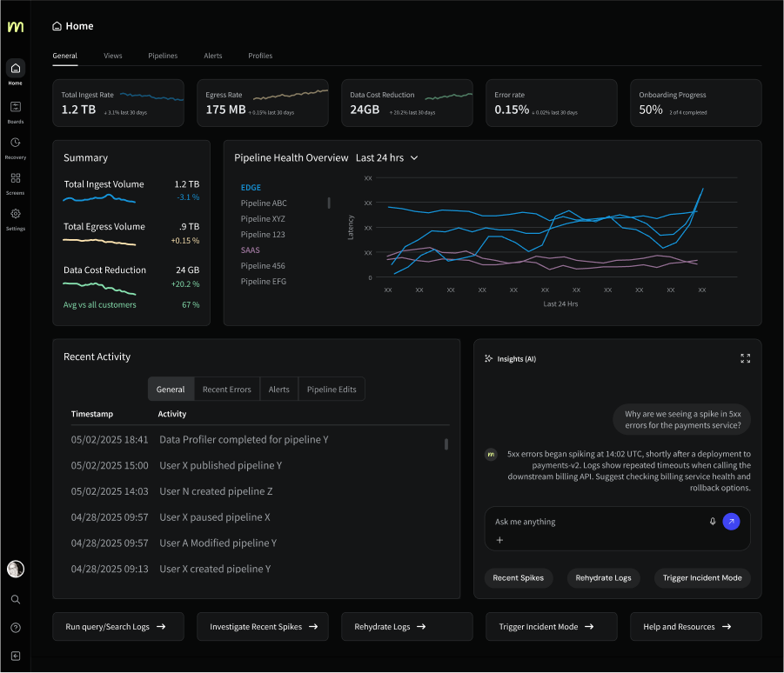
Task: Activate the microphone in Ask me anything
Action: [x=713, y=521]
